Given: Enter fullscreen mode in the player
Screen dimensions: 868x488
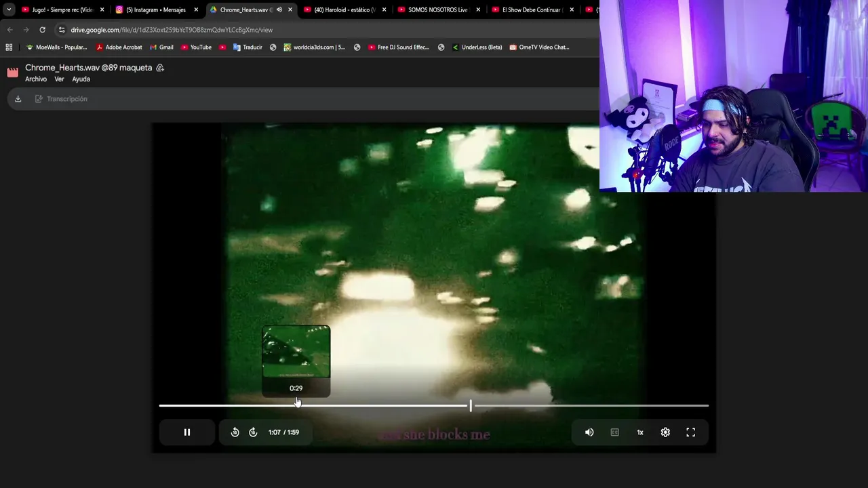Looking at the screenshot, I should pyautogui.click(x=690, y=432).
